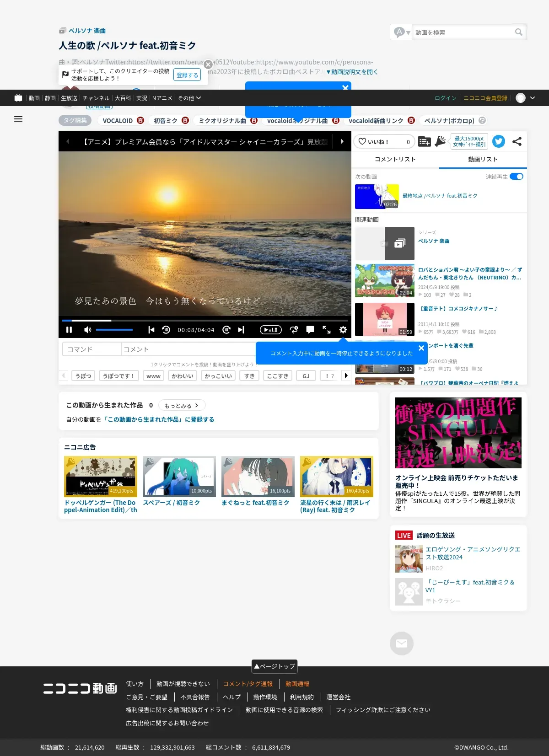Click the ログイン link
549x756 pixels.
click(446, 98)
